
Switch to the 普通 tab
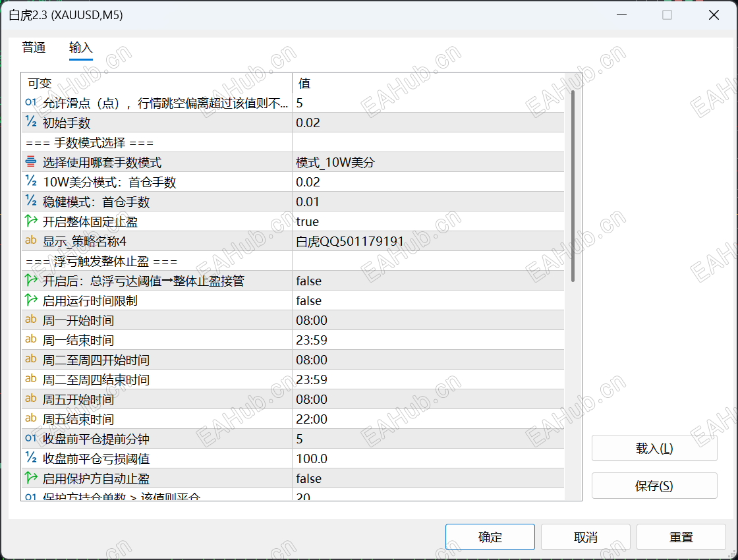tap(34, 47)
